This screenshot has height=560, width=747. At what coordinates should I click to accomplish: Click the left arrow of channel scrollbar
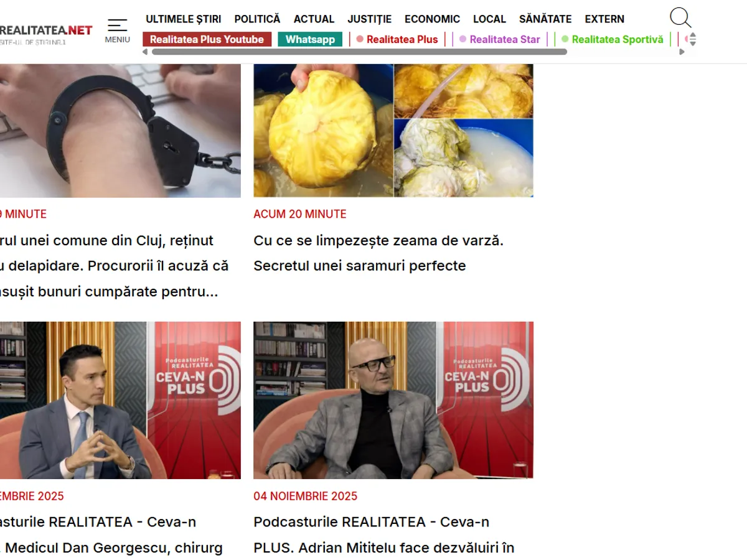[x=145, y=52]
